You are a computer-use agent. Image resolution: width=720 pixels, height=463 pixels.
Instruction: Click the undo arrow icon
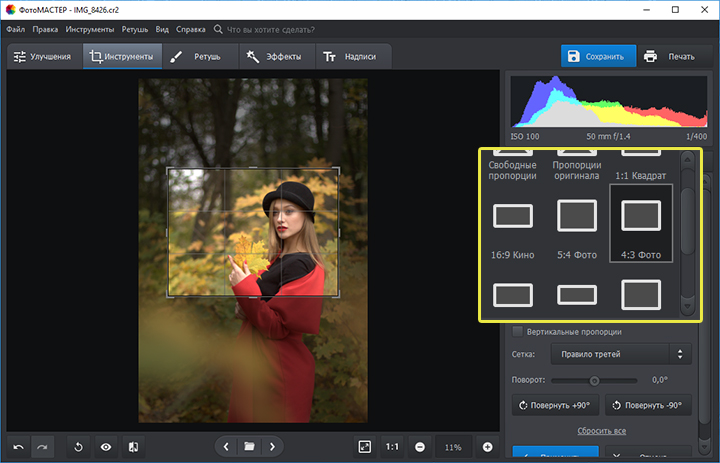19,446
